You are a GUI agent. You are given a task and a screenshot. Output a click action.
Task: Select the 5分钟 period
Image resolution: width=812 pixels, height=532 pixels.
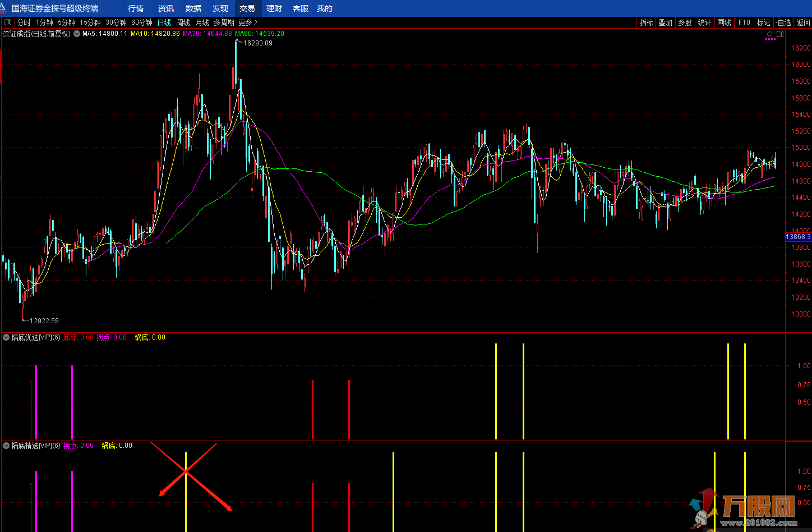pyautogui.click(x=66, y=23)
